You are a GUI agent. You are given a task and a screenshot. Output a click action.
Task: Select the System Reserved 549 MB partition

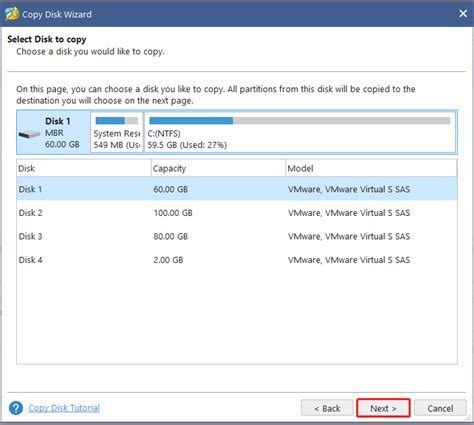[x=117, y=132]
